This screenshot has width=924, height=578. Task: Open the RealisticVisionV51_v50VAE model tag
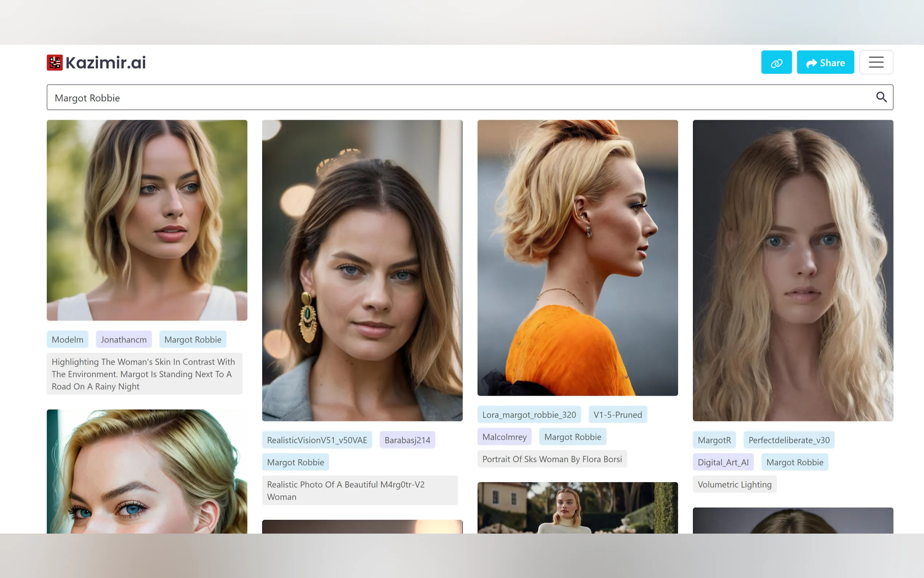tap(316, 440)
